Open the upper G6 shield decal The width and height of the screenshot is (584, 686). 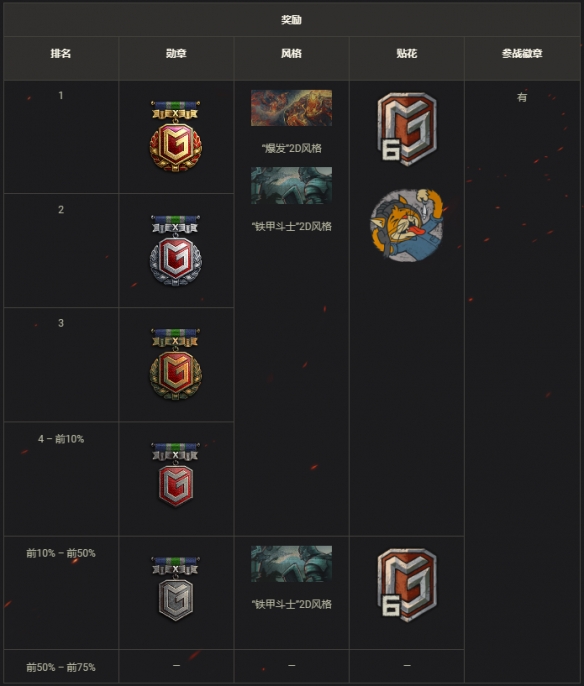407,129
